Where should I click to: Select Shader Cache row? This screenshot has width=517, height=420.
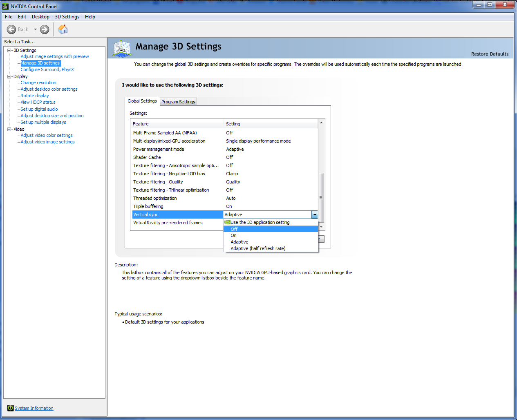coord(224,157)
